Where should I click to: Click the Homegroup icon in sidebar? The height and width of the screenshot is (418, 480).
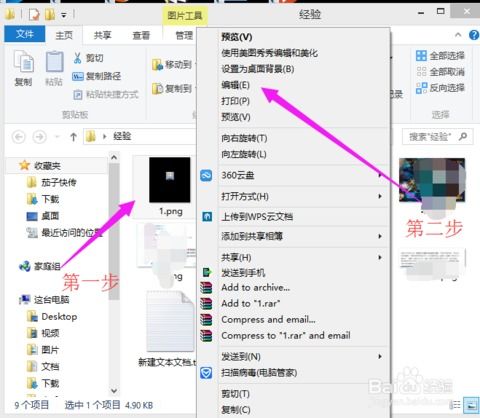(25, 266)
